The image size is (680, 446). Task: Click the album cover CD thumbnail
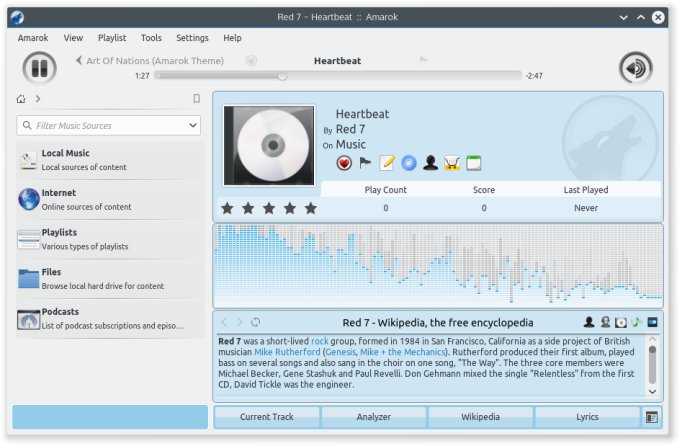pos(269,145)
